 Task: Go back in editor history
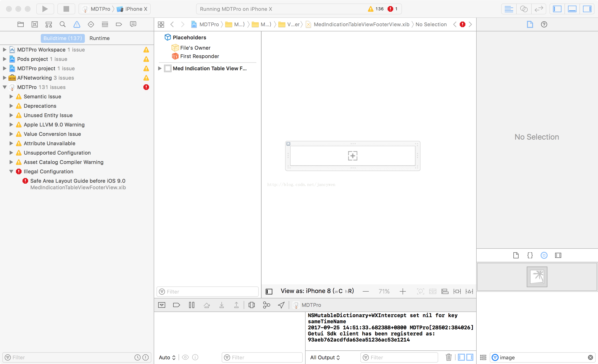coord(172,24)
